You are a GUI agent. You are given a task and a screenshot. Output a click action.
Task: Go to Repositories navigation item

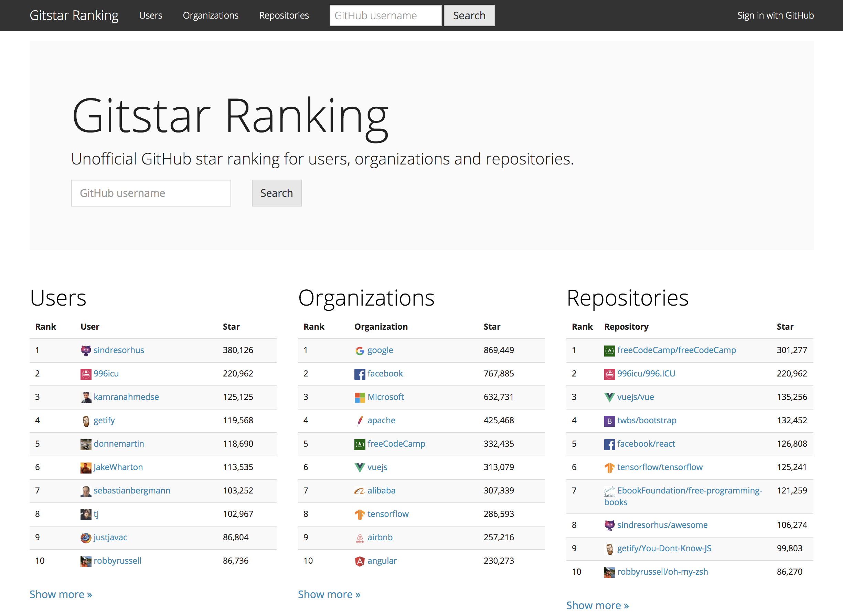pos(284,15)
